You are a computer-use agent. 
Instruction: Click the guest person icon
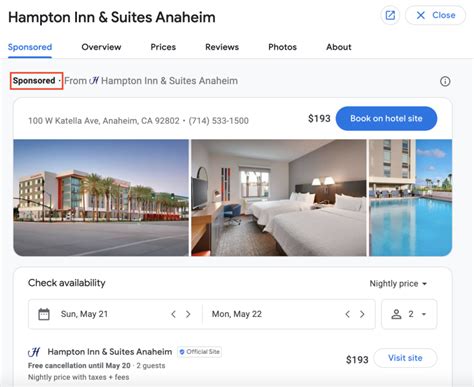pyautogui.click(x=396, y=314)
